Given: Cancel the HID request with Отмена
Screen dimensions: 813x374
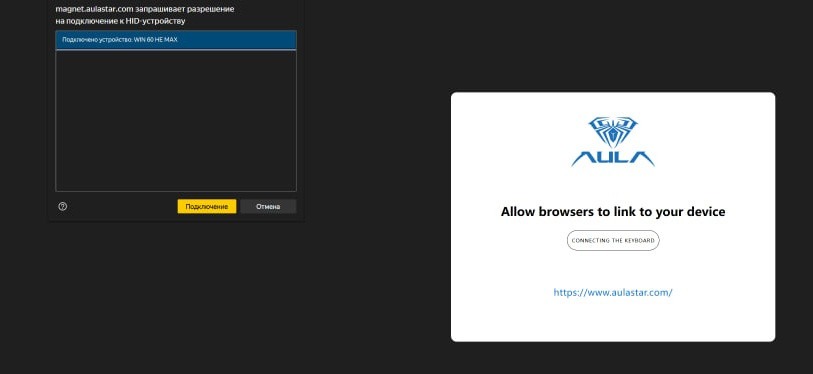Looking at the screenshot, I should coord(268,206).
